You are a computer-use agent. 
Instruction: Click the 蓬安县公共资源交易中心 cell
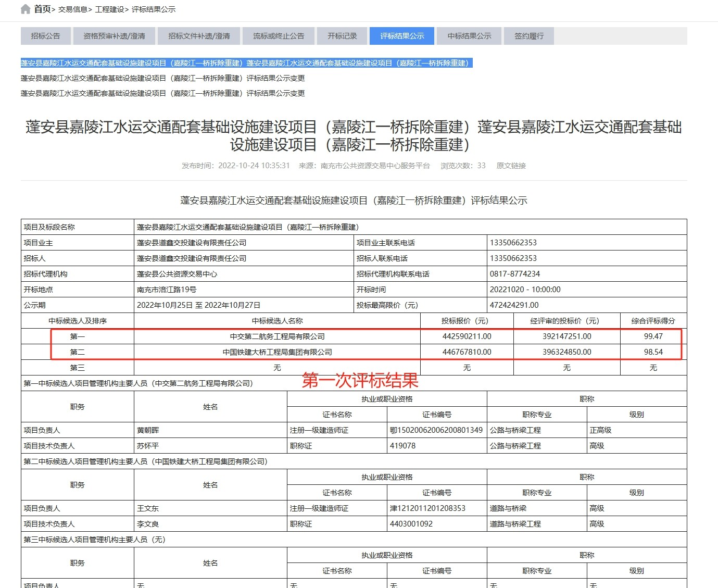click(x=244, y=274)
